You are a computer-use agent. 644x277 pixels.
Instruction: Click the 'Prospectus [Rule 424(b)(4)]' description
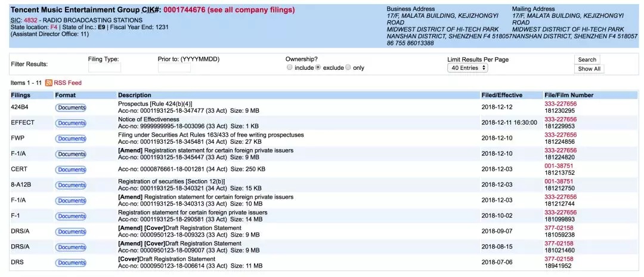click(155, 104)
